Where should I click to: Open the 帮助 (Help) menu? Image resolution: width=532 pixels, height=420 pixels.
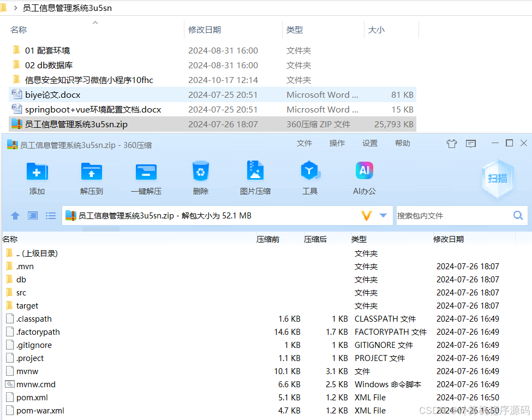(x=402, y=143)
